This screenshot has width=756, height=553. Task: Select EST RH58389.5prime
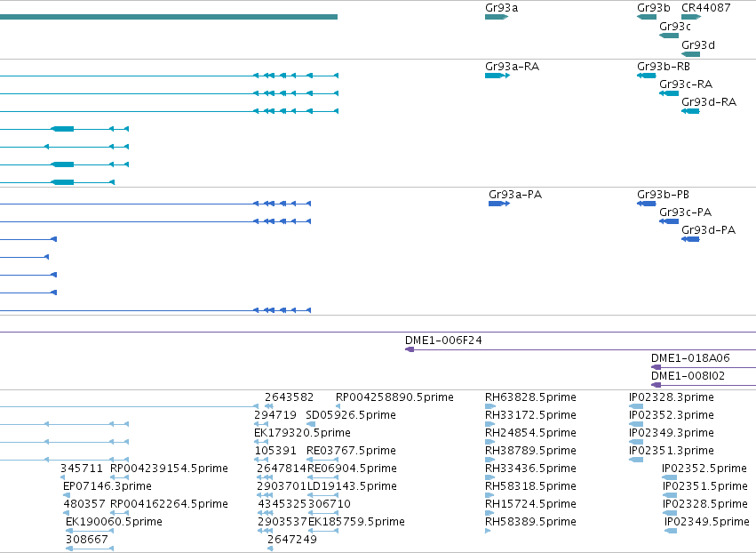point(530,522)
